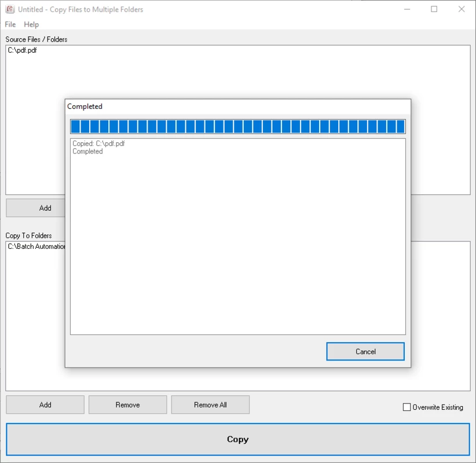476x463 pixels.
Task: Enable the Overwrite Existing checkbox
Action: [x=407, y=407]
